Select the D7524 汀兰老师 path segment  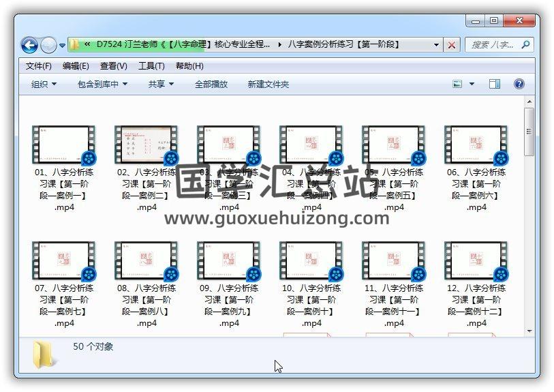point(183,44)
